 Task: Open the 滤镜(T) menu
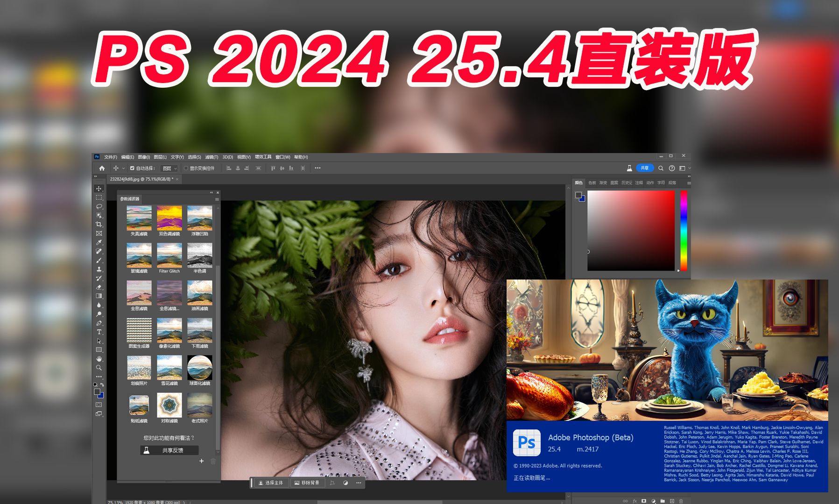tap(212, 157)
